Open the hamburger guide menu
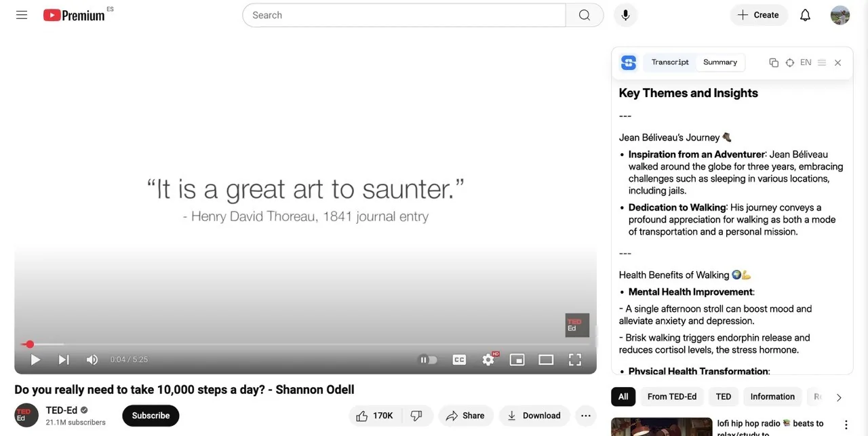Viewport: 868px width, 436px height. tap(22, 15)
